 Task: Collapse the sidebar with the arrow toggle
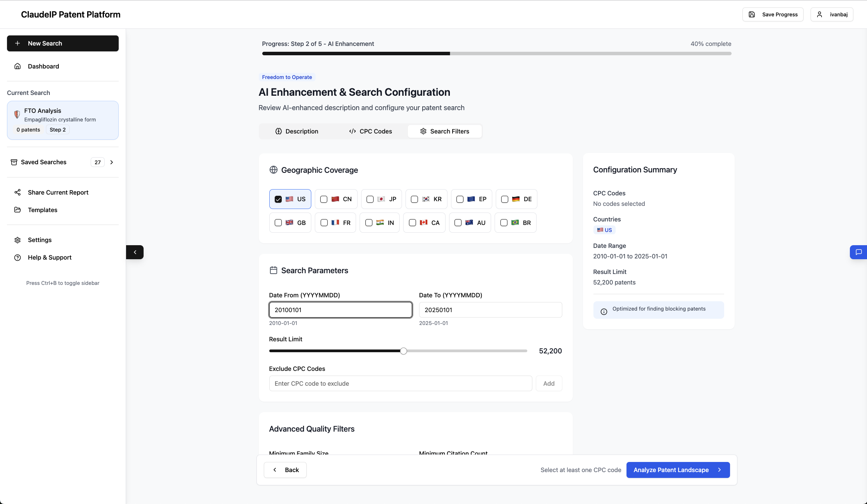(135, 252)
